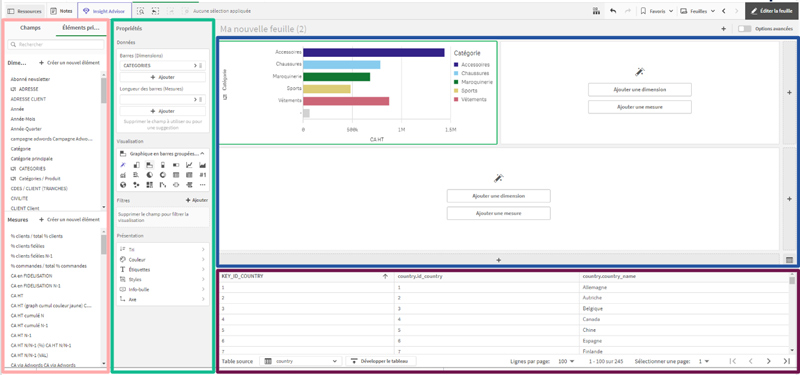Go to the previous sheet
This screenshot has width=800, height=375.
723,11
